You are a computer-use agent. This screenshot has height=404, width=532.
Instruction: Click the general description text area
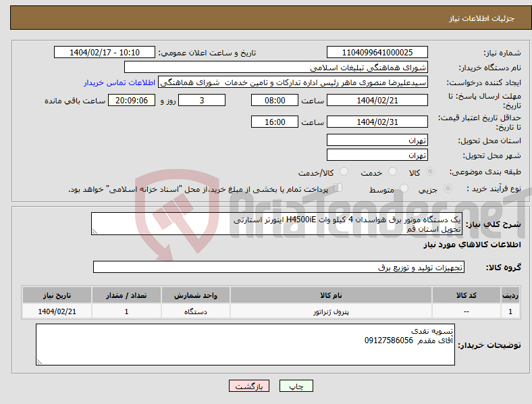coord(277,224)
